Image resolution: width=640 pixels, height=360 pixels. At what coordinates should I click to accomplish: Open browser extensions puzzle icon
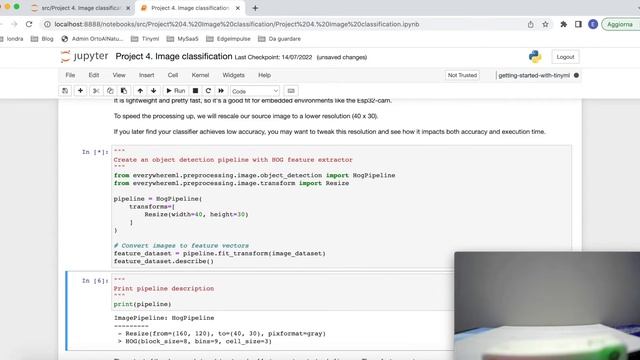tap(564, 24)
